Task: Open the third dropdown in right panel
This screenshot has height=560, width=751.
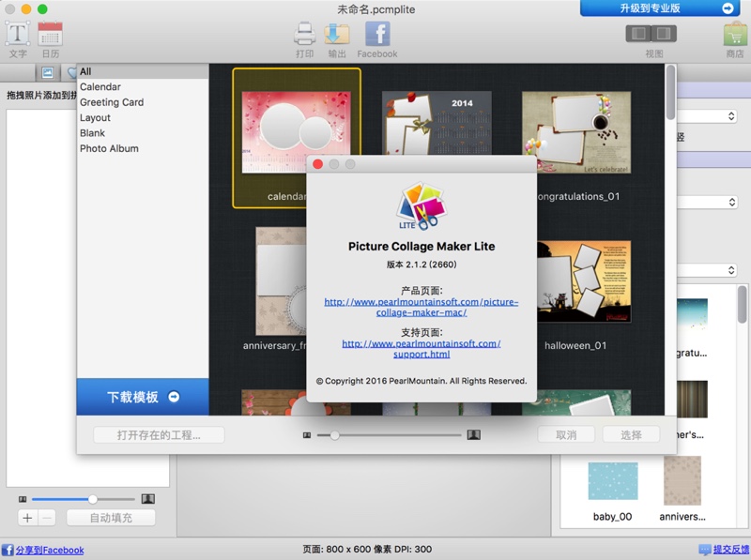Action: [707, 270]
